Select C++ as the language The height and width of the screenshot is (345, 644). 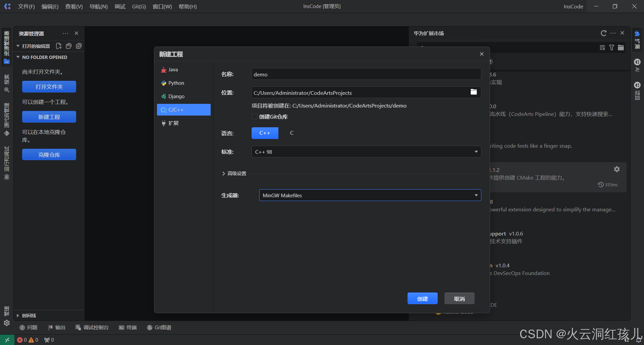click(265, 133)
